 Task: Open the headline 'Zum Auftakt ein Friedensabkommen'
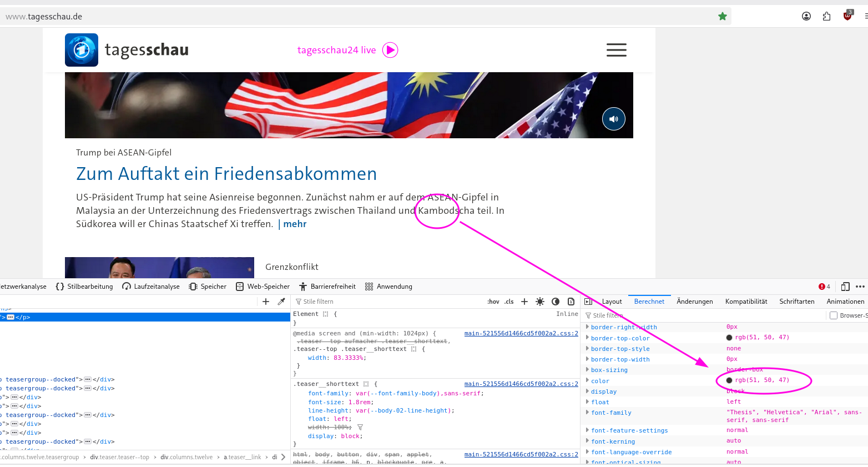click(226, 174)
